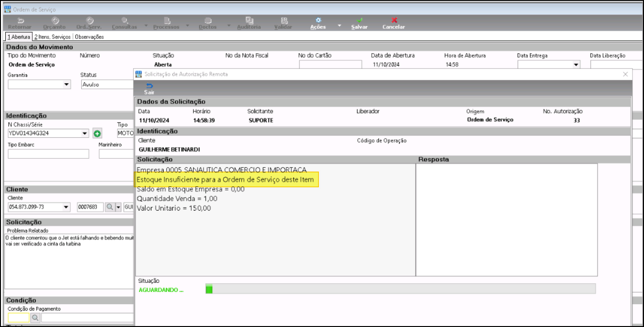Click the Solicitante value 'SUPORTE'
644x327 pixels.
(261, 120)
